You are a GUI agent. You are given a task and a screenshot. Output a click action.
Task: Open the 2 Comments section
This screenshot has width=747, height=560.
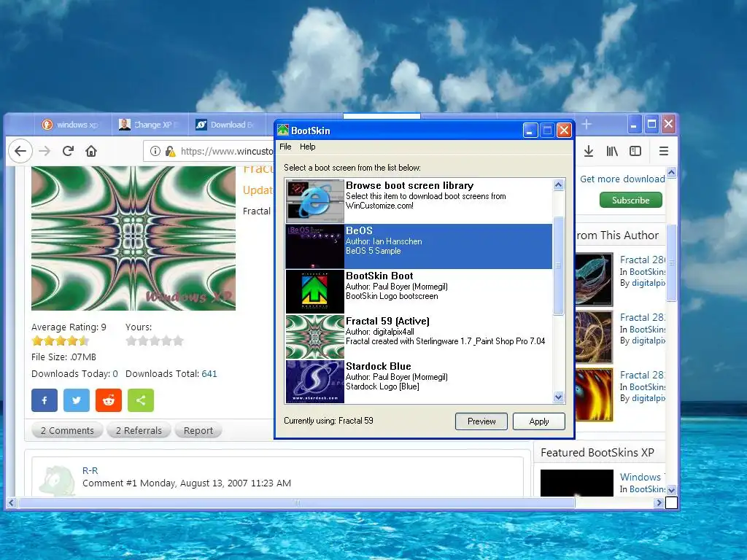(67, 430)
